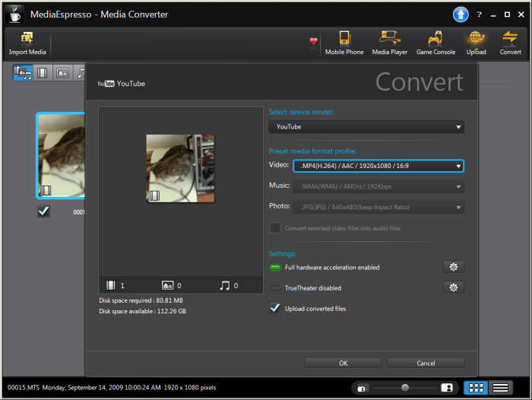The height and width of the screenshot is (400, 532).
Task: Open TrueTheater settings gear
Action: (x=453, y=287)
